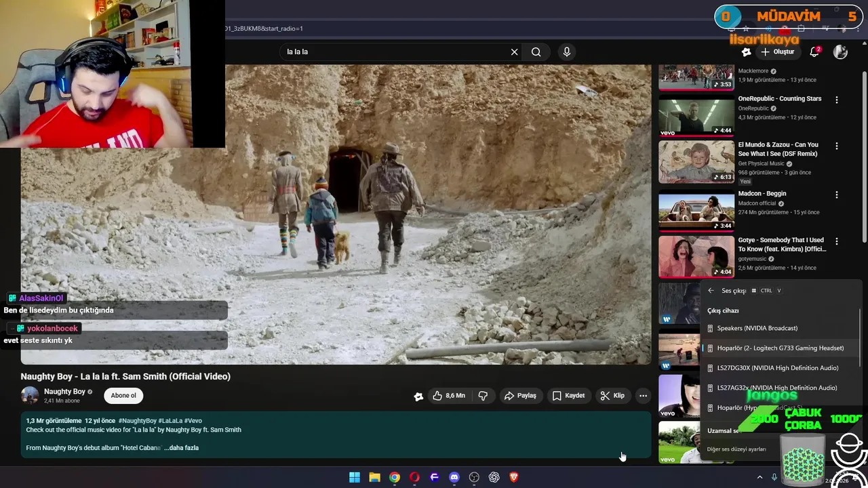
Task: Click the Gotye video title text
Action: [782, 245]
